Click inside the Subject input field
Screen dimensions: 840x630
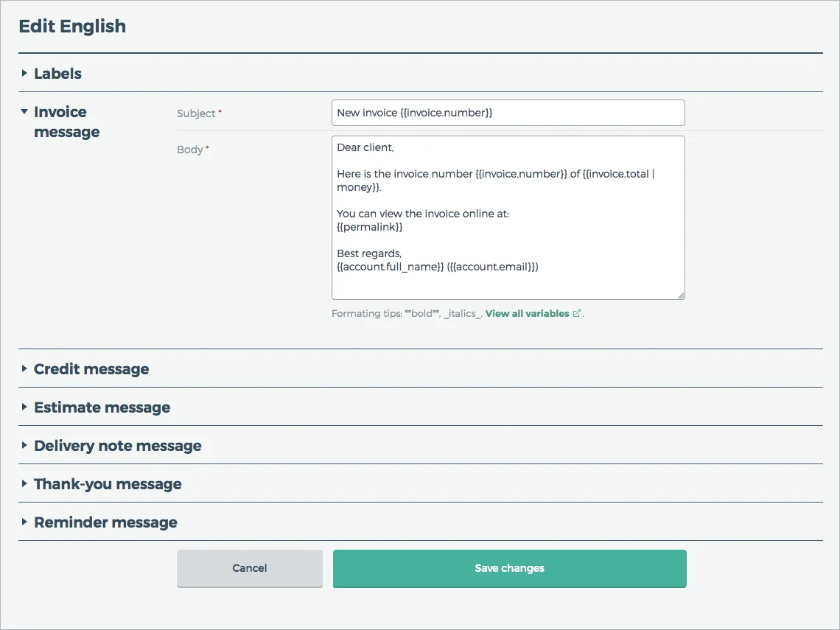coord(508,112)
